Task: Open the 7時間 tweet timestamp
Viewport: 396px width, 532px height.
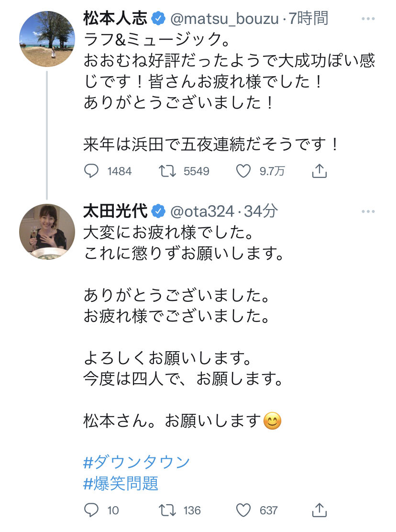Action: pyautogui.click(x=308, y=18)
